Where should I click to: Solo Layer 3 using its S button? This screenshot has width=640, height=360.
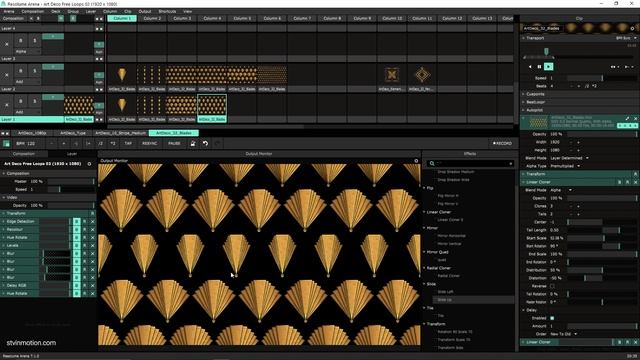click(x=35, y=71)
